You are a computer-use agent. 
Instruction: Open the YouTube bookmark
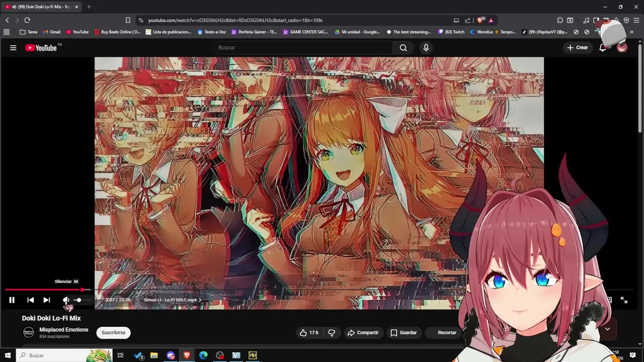pos(77,32)
